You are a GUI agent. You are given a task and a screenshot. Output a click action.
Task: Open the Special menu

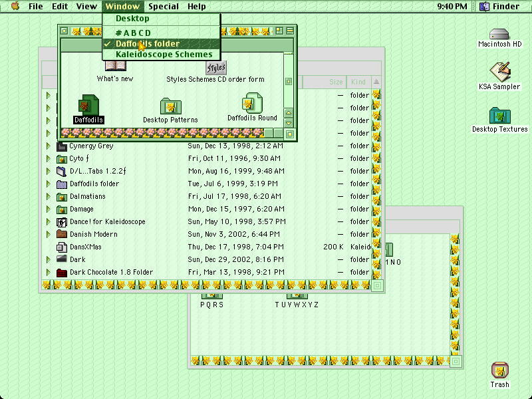pyautogui.click(x=164, y=7)
